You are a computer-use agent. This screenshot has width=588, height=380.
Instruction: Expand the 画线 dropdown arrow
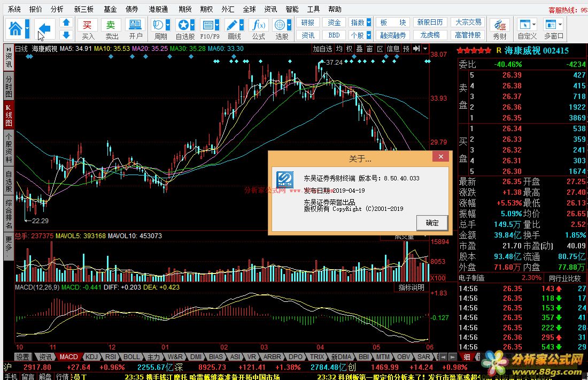coord(242,25)
